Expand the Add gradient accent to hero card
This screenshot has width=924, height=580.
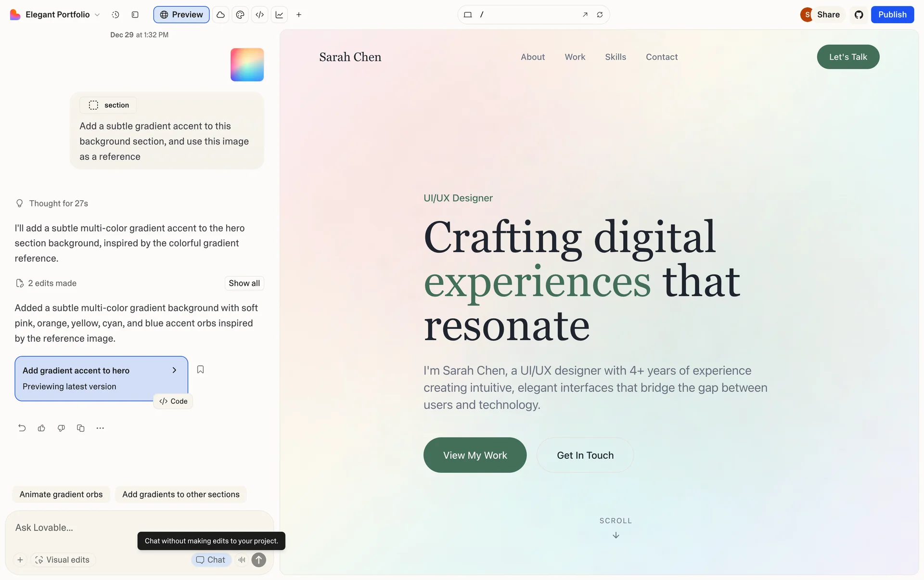tap(174, 370)
